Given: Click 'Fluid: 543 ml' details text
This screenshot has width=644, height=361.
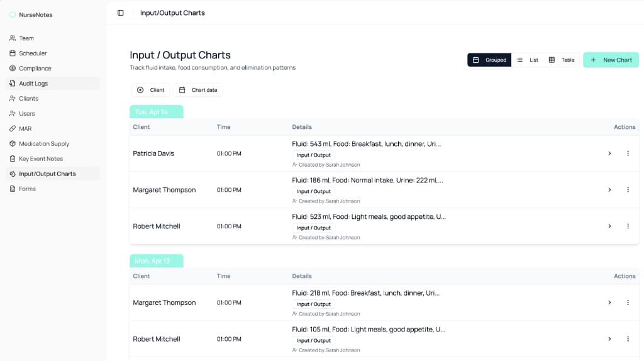Looking at the screenshot, I should 367,144.
